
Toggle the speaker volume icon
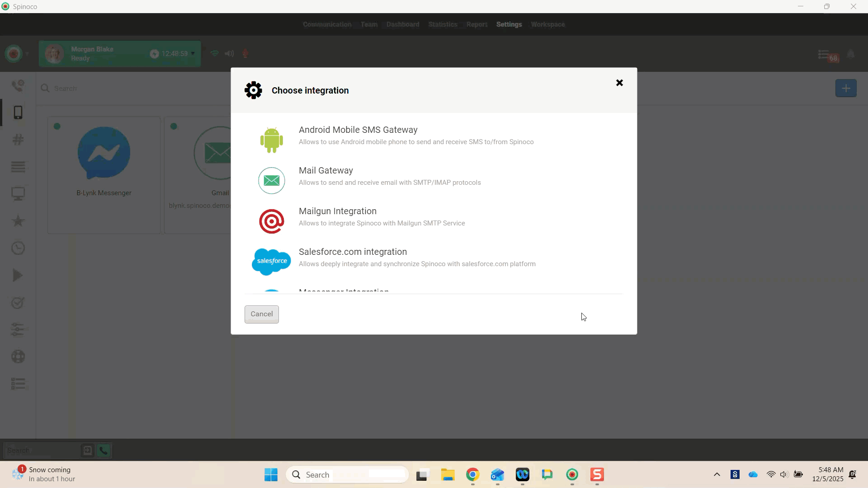pos(230,53)
